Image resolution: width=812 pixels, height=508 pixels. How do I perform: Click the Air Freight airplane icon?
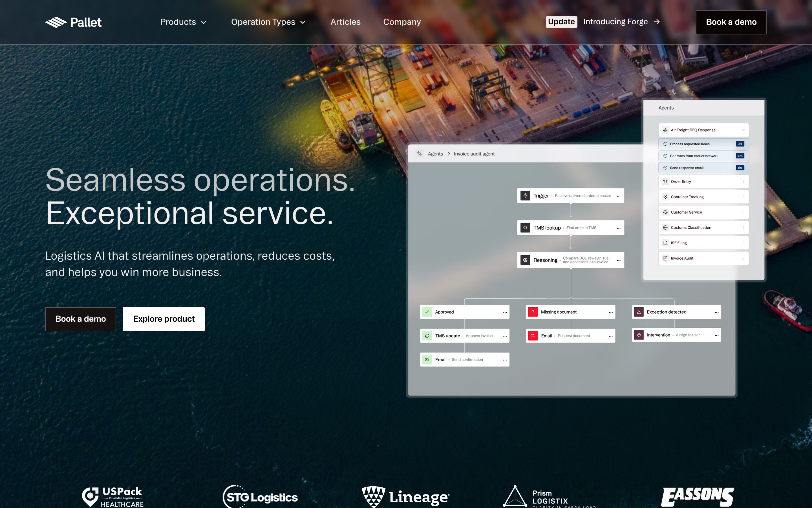click(665, 130)
